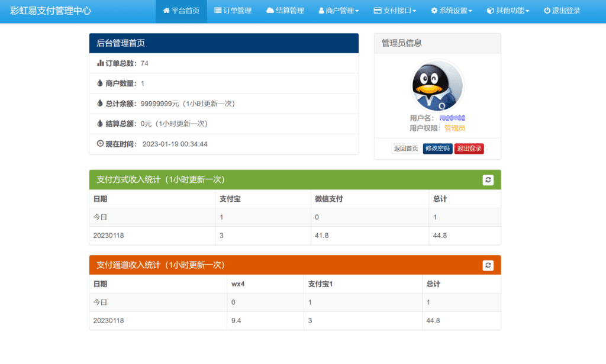Click the bar chart icon beside 订单总数
Image resolution: width=606 pixels, height=364 pixels.
tap(100, 63)
